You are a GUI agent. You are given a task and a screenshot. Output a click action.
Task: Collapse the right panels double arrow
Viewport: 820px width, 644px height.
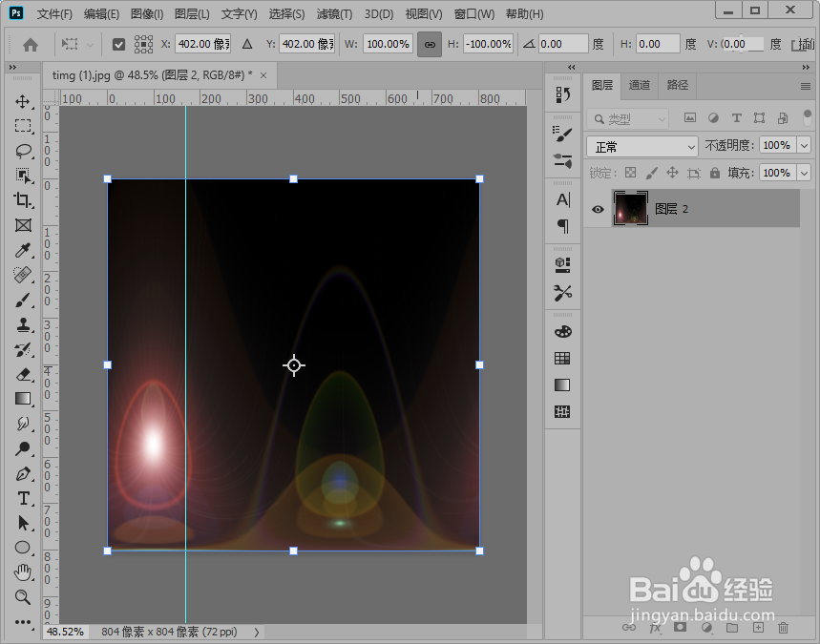coord(806,67)
